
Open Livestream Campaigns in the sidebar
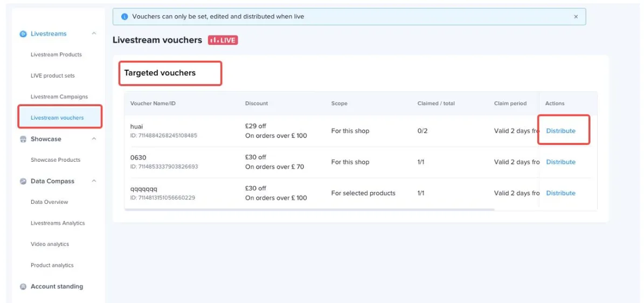(59, 97)
